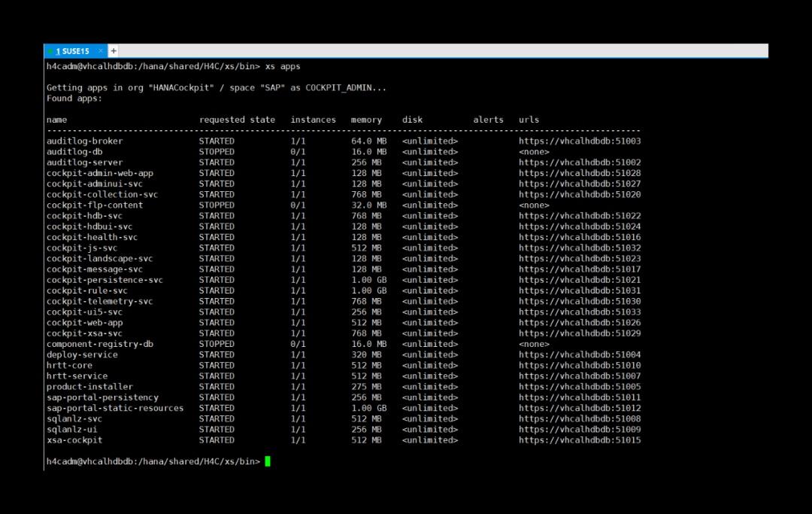The height and width of the screenshot is (514, 812).
Task: Click the app name sqlanlz-svc
Action: click(x=74, y=418)
